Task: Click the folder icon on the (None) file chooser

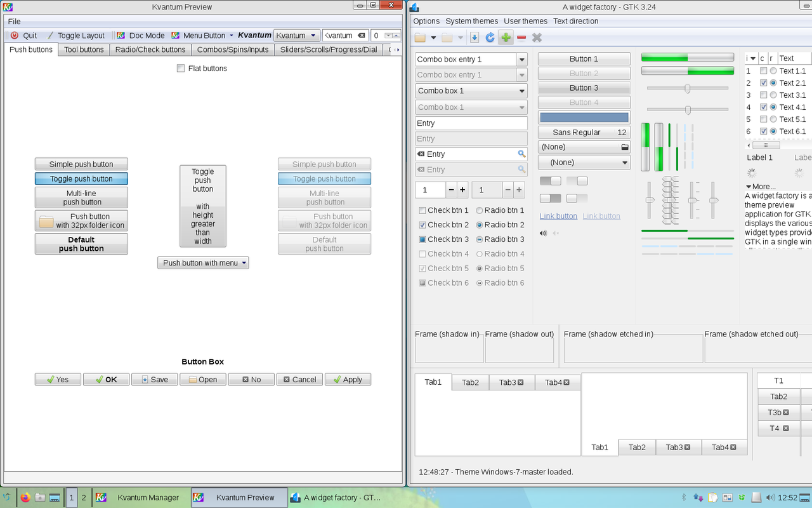Action: pyautogui.click(x=625, y=147)
